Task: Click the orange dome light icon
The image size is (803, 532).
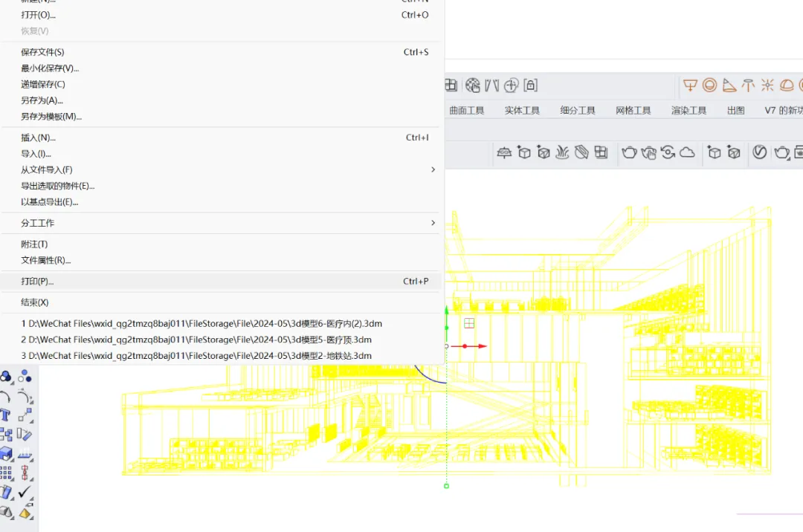Action: (787, 85)
